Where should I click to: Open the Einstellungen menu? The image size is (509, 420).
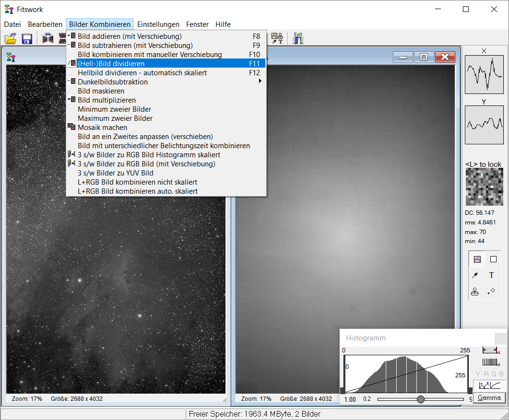pos(158,24)
